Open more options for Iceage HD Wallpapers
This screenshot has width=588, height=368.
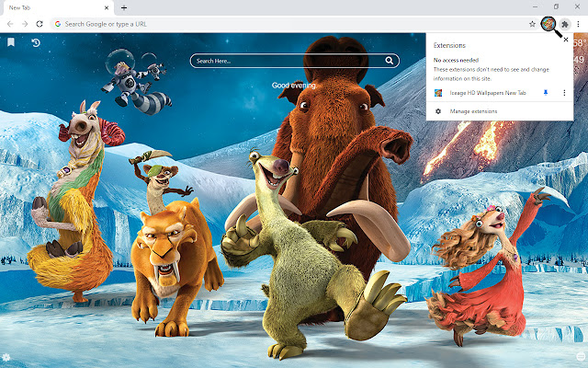[564, 93]
